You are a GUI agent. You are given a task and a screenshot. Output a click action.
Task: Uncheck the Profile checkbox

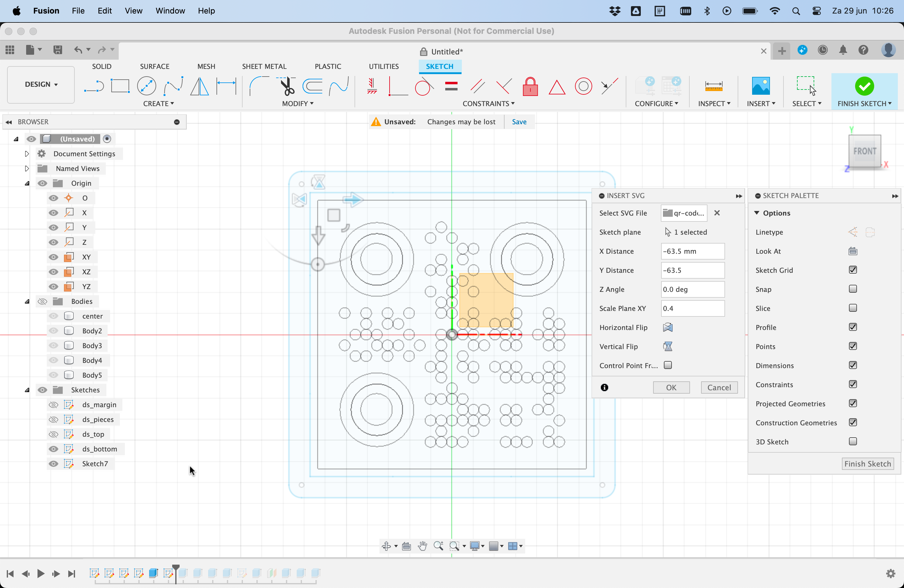853,327
